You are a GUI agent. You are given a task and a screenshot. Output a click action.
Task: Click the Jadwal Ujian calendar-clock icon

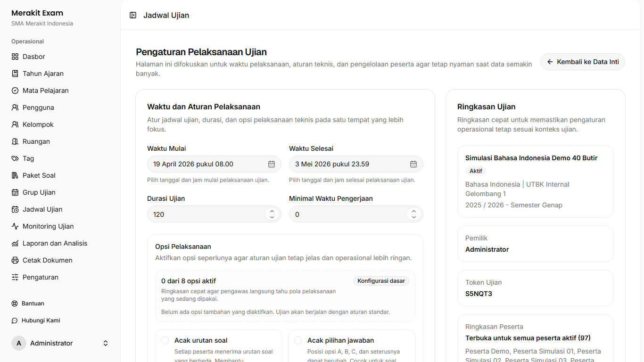(15, 209)
